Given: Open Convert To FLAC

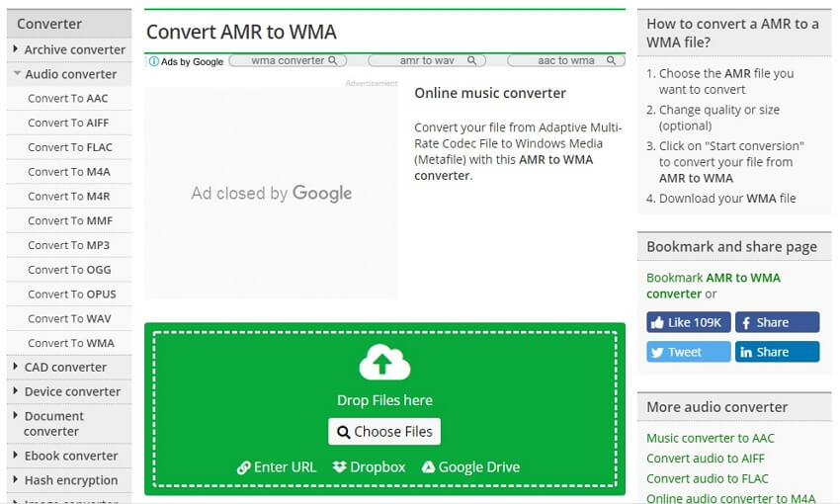Looking at the screenshot, I should coord(70,148).
